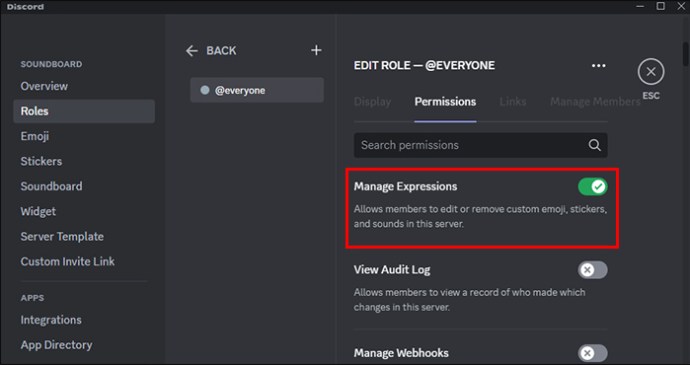Click the back arrow icon
Image resolution: width=690 pixels, height=365 pixels.
click(x=191, y=51)
